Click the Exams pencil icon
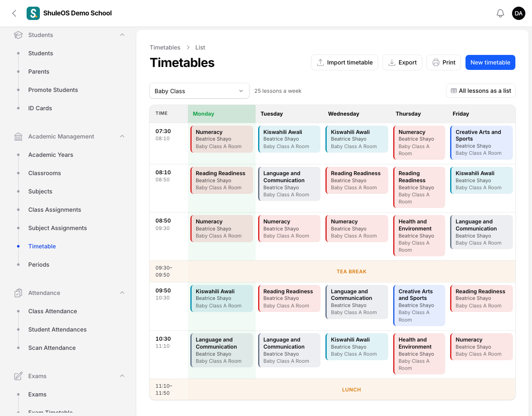 click(x=18, y=376)
